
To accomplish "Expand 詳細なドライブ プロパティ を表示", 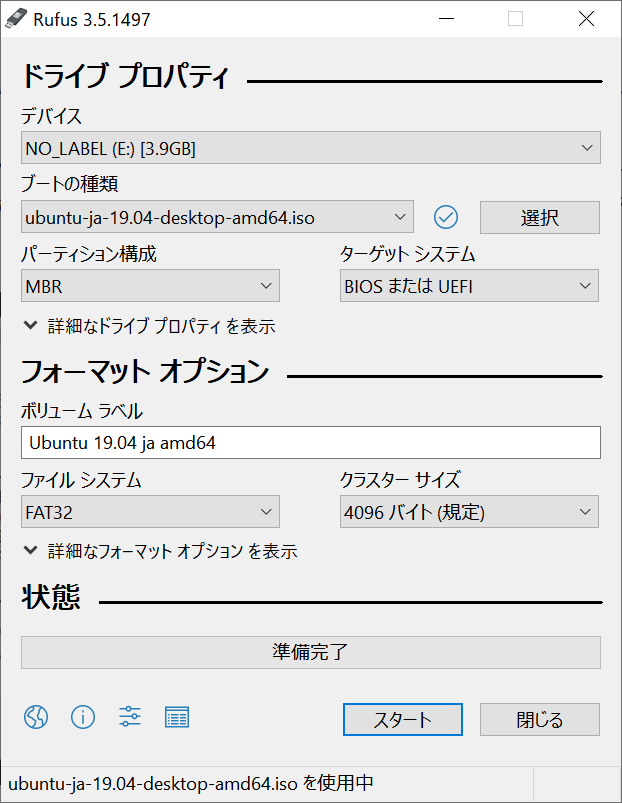I will (x=149, y=326).
